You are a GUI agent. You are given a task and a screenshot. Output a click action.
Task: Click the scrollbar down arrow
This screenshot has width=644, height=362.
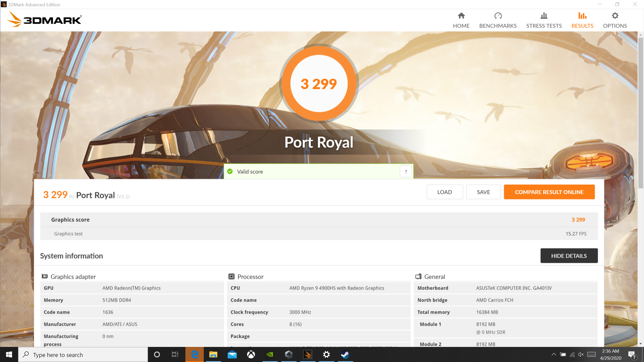pyautogui.click(x=641, y=344)
